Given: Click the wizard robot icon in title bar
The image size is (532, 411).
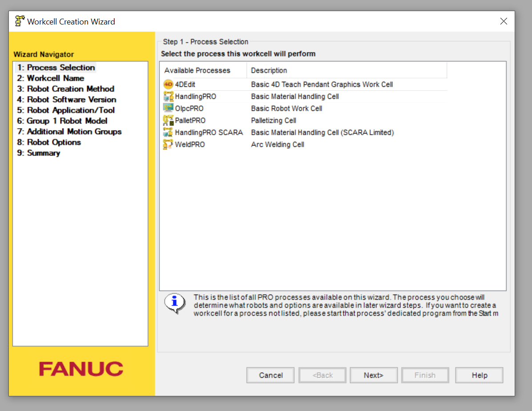Looking at the screenshot, I should pos(20,21).
